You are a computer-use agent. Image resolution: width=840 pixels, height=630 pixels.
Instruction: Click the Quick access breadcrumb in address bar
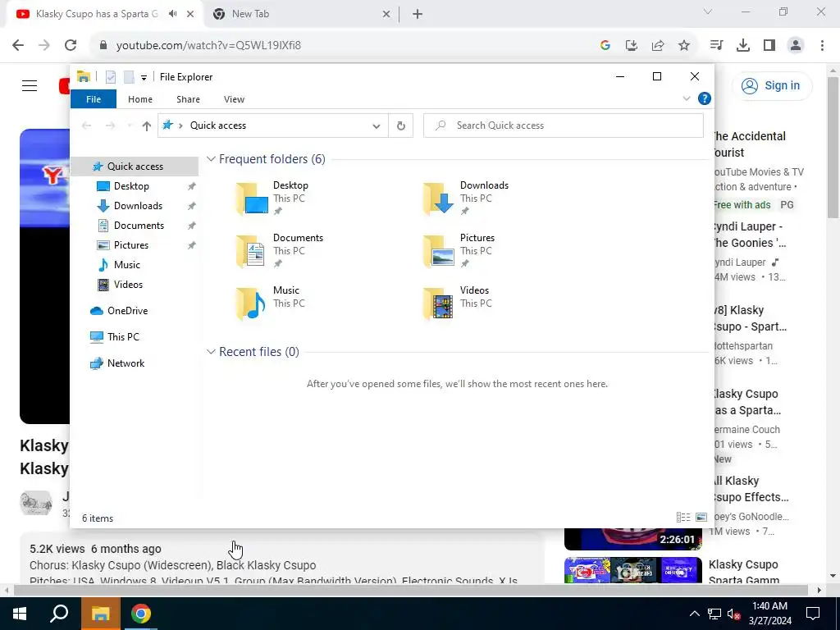pyautogui.click(x=218, y=126)
